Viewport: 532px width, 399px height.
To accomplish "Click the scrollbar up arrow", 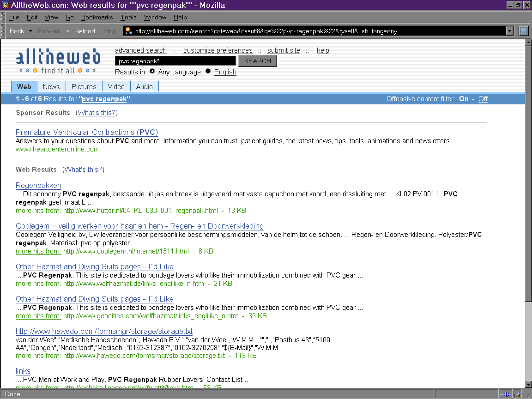I will pos(528,43).
